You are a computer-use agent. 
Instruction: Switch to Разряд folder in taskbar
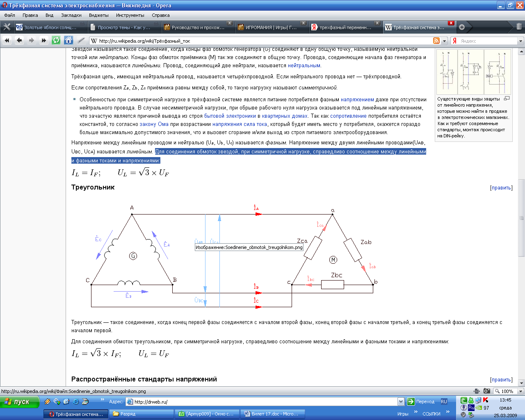click(x=141, y=414)
